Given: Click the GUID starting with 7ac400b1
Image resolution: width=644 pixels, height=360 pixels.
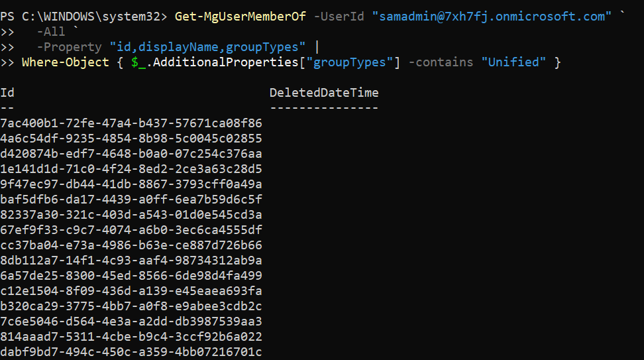Looking at the screenshot, I should [131, 123].
